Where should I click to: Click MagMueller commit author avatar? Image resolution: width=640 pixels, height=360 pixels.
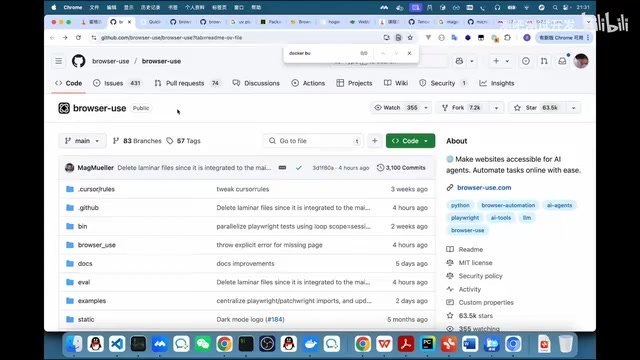pyautogui.click(x=69, y=168)
